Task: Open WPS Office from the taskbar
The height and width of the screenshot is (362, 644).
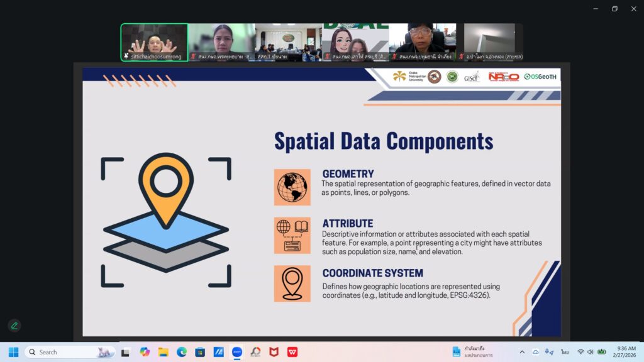Action: click(292, 352)
